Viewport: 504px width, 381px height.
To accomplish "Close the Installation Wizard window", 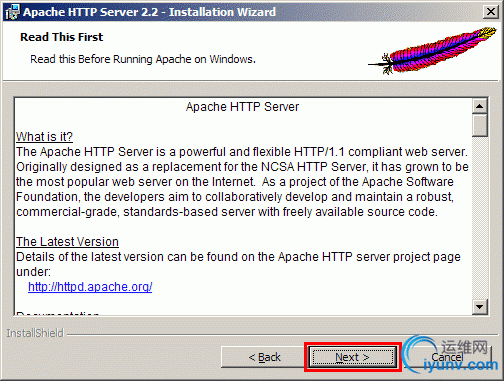I will [x=491, y=12].
